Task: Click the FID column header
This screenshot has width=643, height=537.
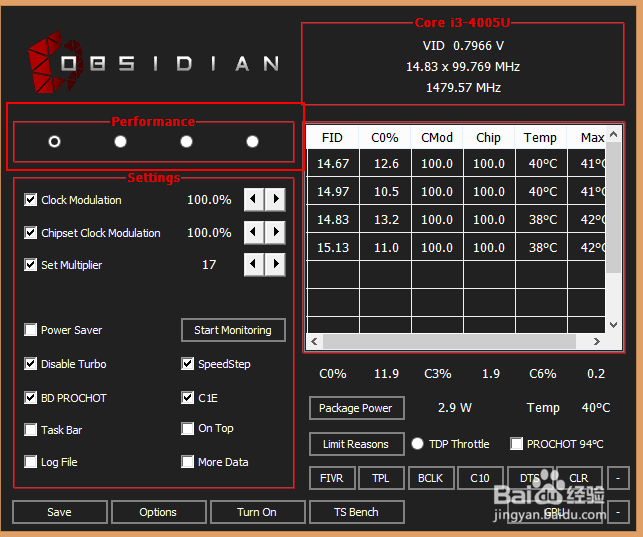Action: click(333, 138)
